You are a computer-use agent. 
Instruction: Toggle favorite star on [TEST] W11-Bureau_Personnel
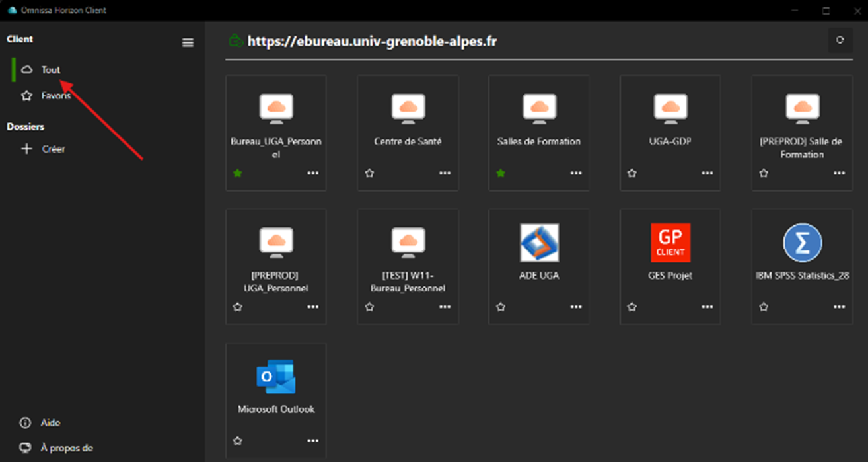coord(369,307)
